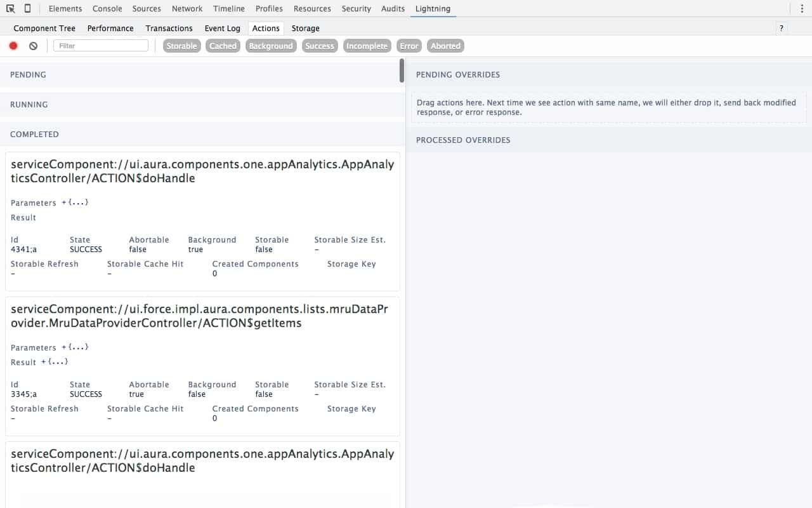Toggle the Incomplete filter
Image resolution: width=812 pixels, height=508 pixels.
coord(367,46)
